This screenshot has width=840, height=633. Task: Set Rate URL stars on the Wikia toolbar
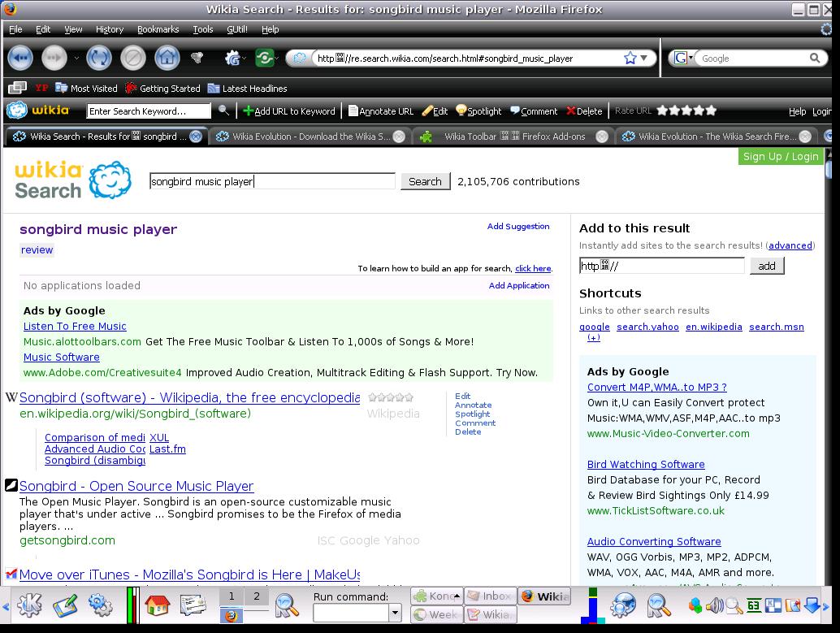(686, 111)
